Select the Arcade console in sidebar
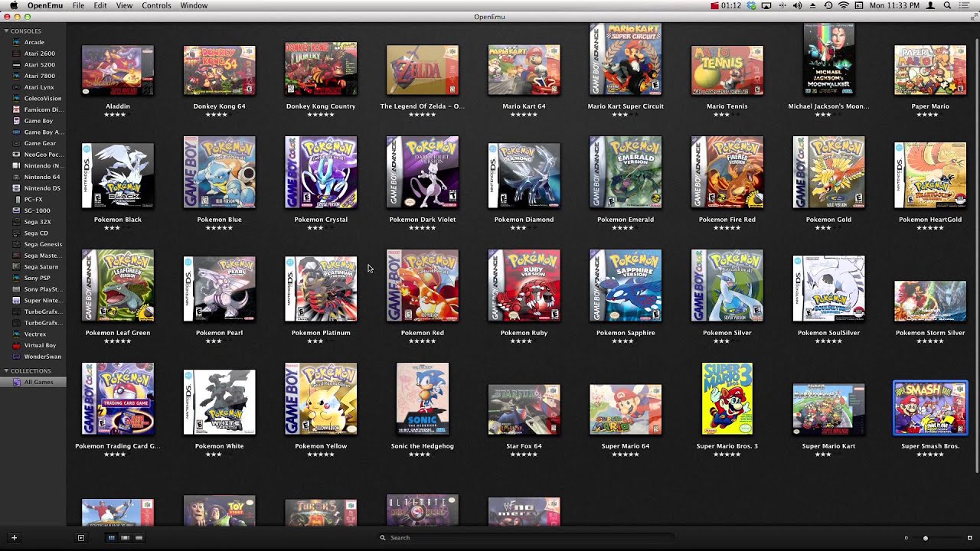980x551 pixels. (x=33, y=42)
